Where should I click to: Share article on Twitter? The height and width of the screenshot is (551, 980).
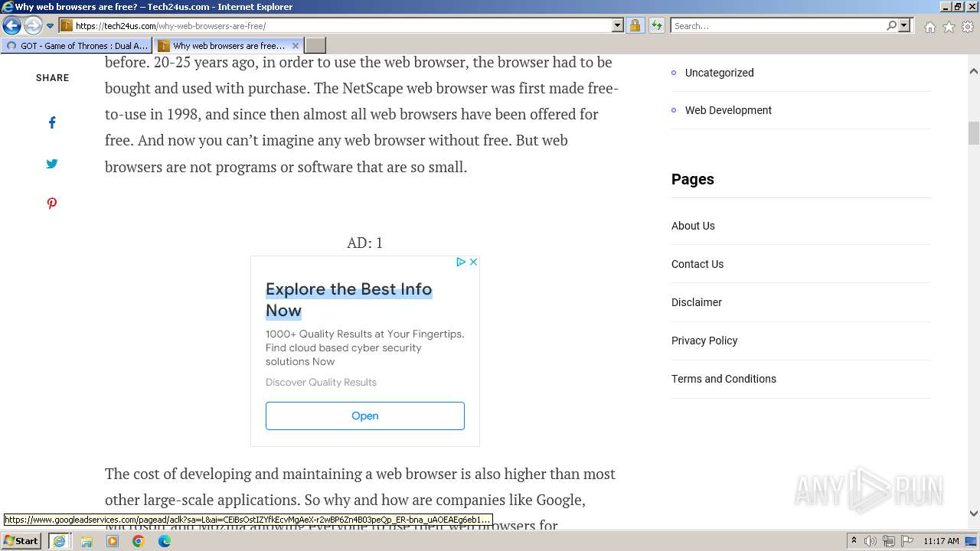[x=52, y=163]
